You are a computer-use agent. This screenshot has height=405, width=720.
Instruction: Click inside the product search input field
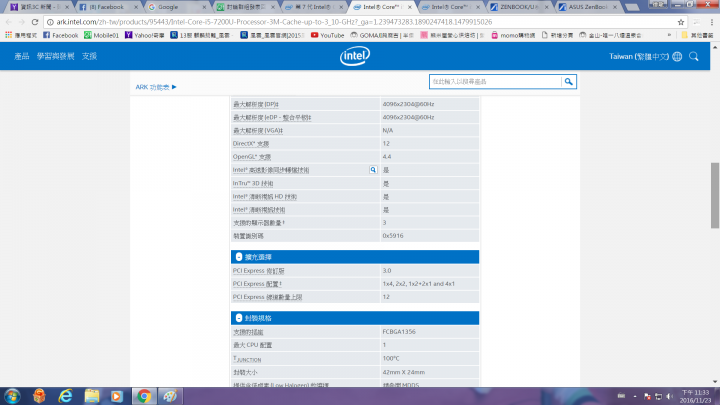(x=495, y=82)
